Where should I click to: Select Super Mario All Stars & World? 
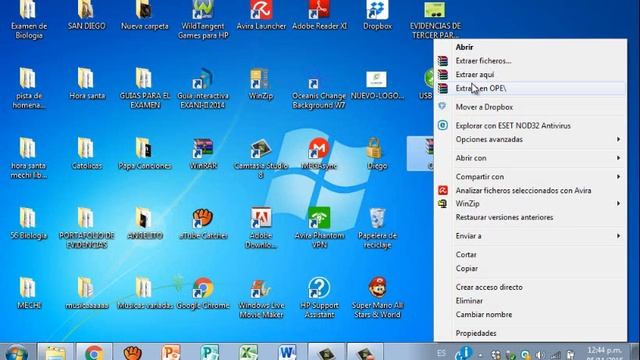coord(377,298)
